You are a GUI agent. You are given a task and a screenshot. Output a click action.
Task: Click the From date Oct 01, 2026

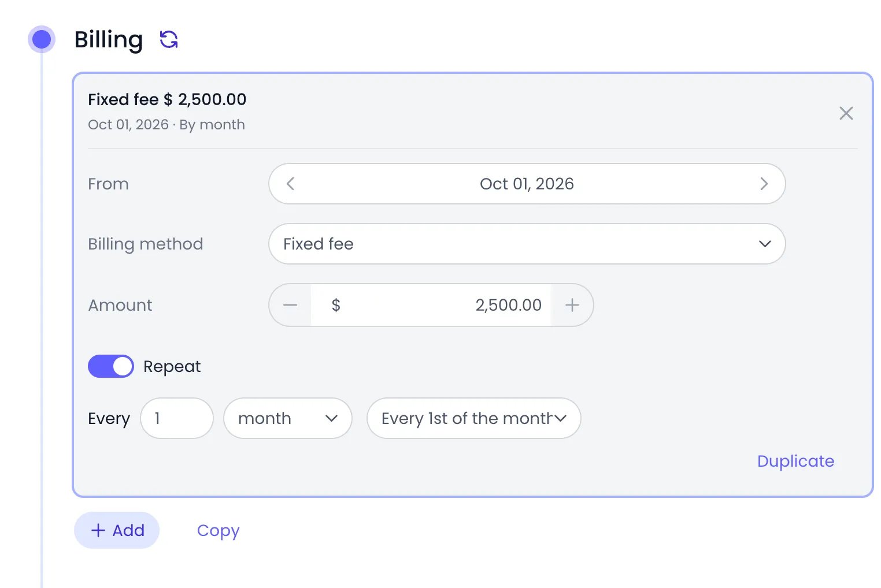(x=527, y=184)
